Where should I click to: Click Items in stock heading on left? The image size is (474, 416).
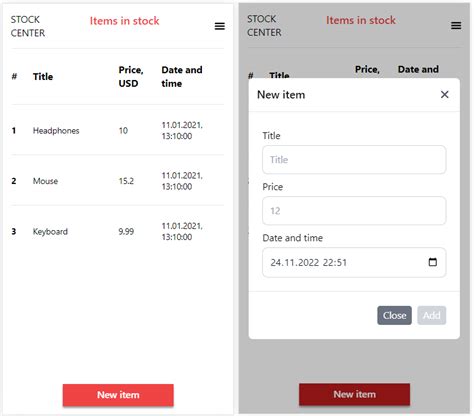pyautogui.click(x=124, y=21)
